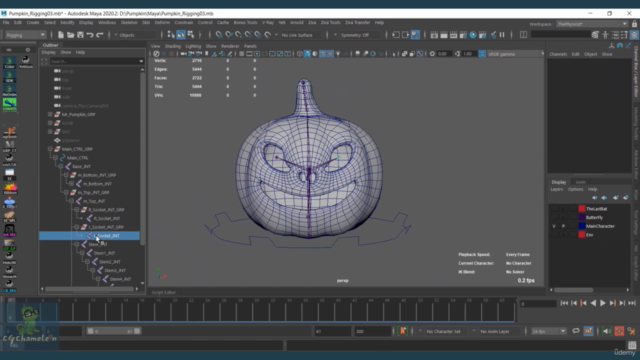Toggle visibility box of TheLastBat layer
Image resolution: width=640 pixels, height=360 pixels.
coord(554,209)
